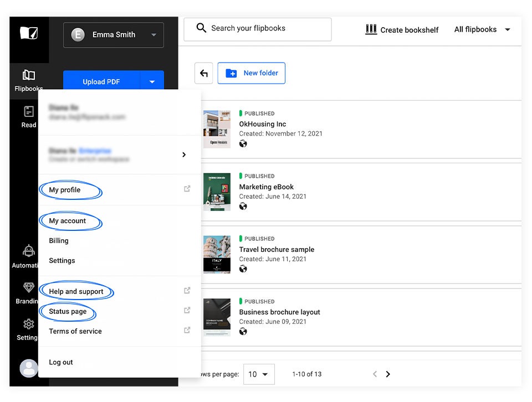Open the rows per page dropdown
The image size is (532, 402).
tap(259, 374)
